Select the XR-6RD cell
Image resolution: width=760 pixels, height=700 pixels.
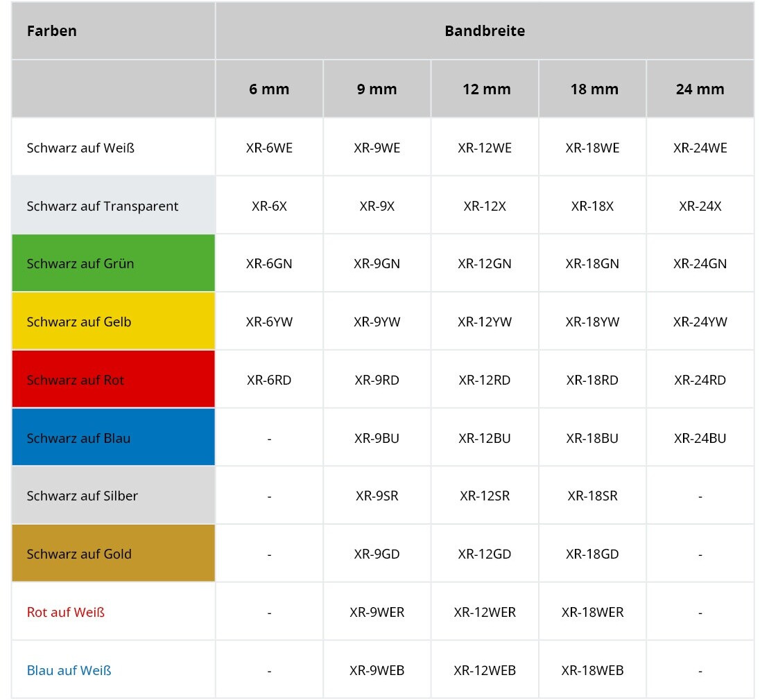(269, 380)
